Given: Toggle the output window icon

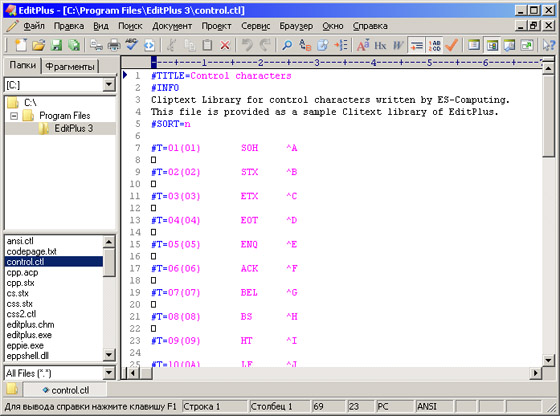Looking at the screenshot, I should [x=510, y=45].
